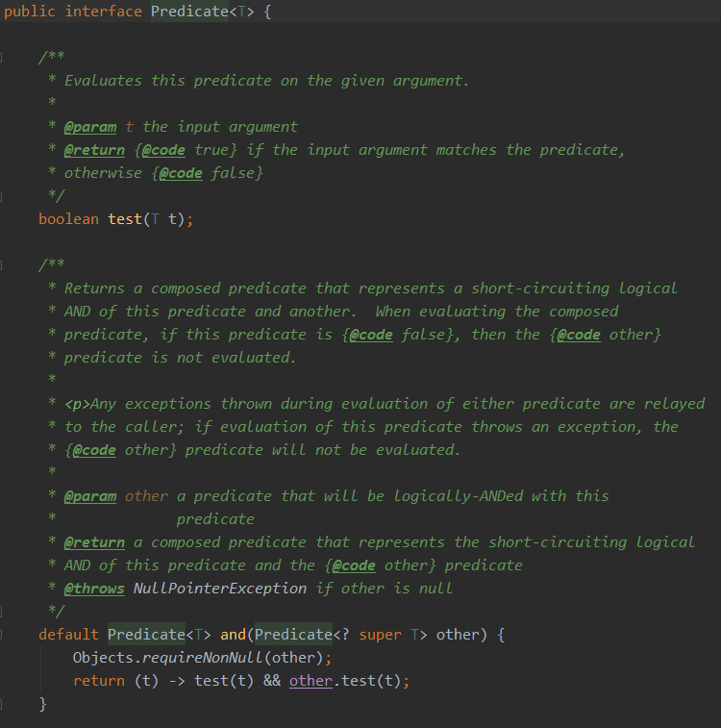
Task: Click the @code tag before 'other} predicate will not'
Action: pos(94,450)
